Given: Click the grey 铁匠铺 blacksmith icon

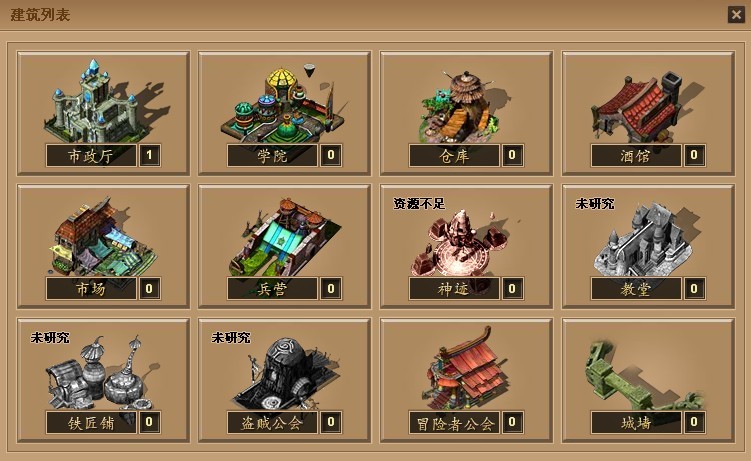Looking at the screenshot, I should click(x=101, y=372).
